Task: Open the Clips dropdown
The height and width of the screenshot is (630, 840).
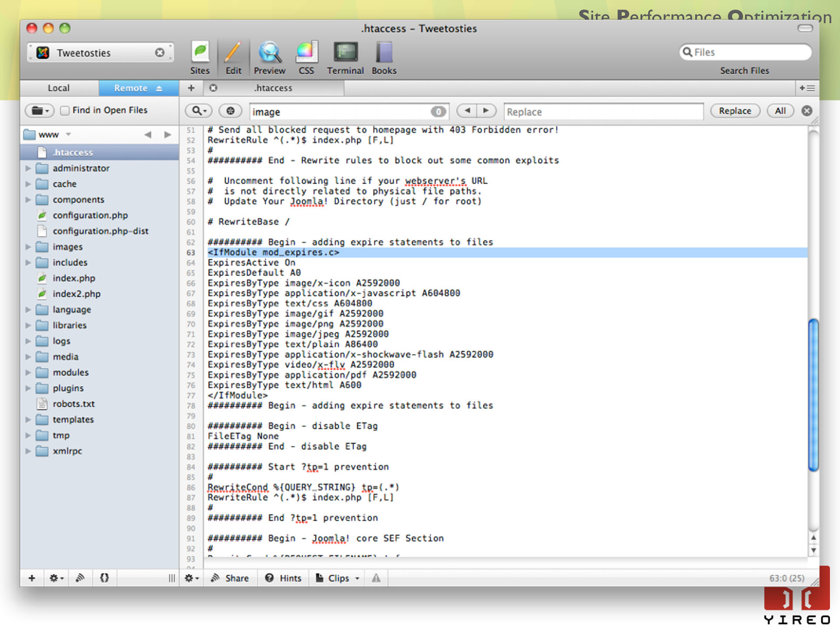Action: click(338, 578)
